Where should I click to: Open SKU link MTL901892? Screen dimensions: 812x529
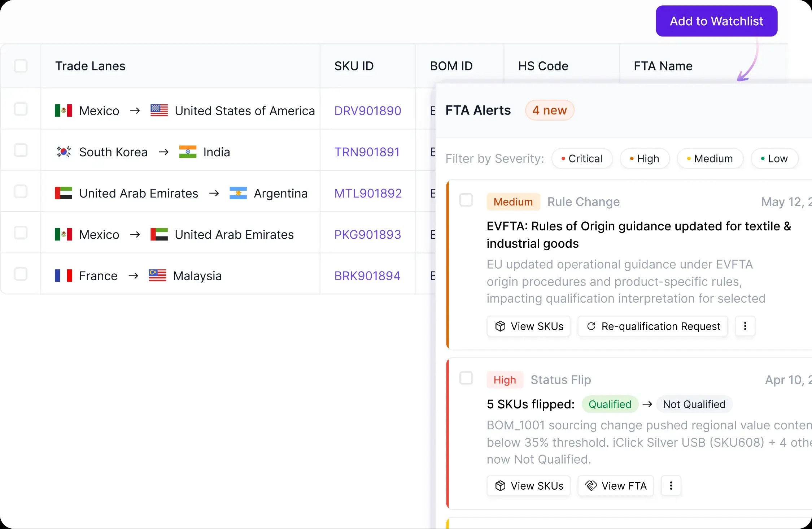[x=368, y=193]
